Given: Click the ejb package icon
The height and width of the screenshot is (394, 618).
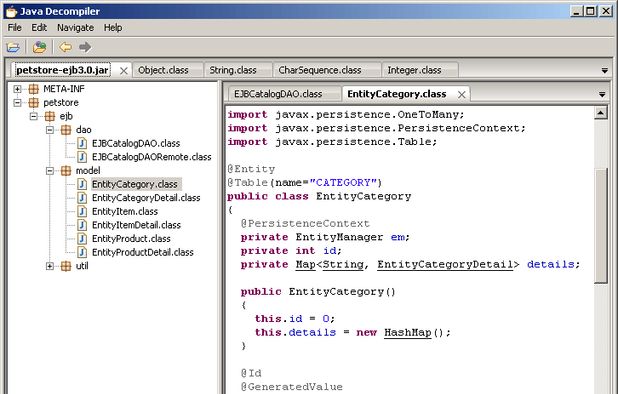Looking at the screenshot, I should tap(50, 116).
